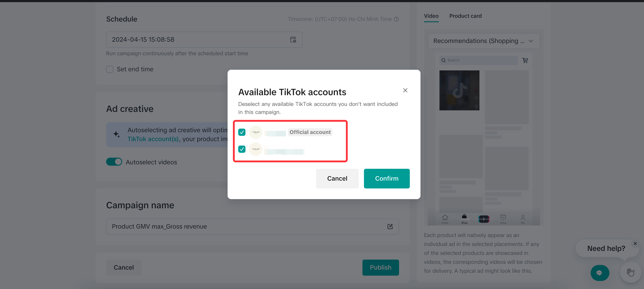Screen dimensions: 644x289
Task: Click the Shop icon in preview nav
Action: tap(464, 219)
